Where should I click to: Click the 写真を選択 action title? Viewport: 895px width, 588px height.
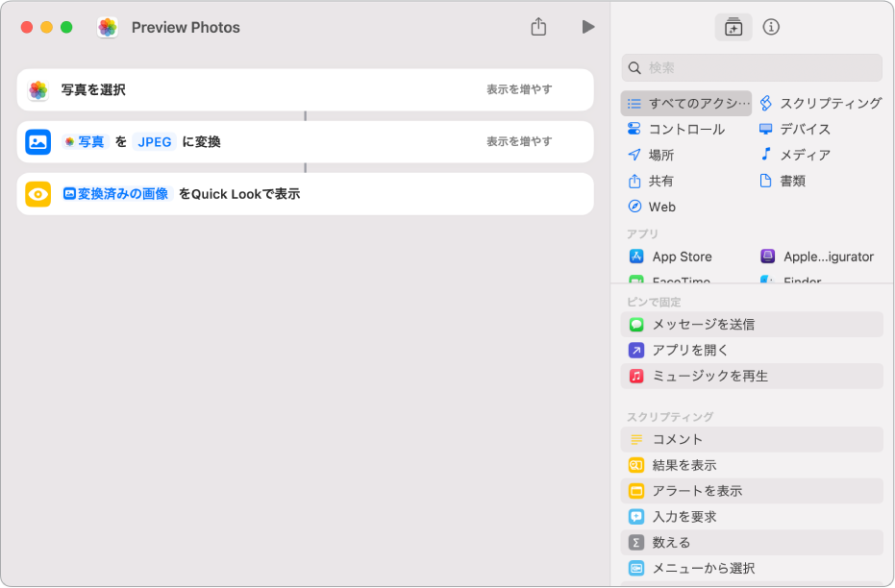coord(93,89)
